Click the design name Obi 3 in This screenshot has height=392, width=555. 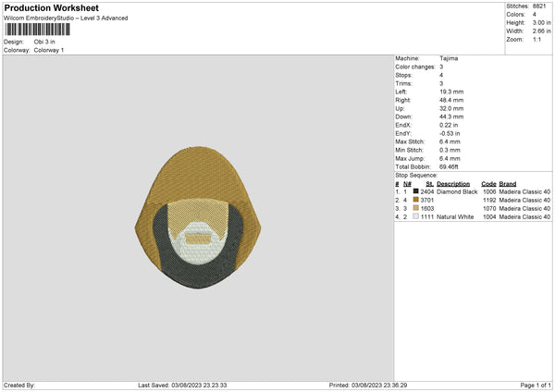tap(46, 42)
